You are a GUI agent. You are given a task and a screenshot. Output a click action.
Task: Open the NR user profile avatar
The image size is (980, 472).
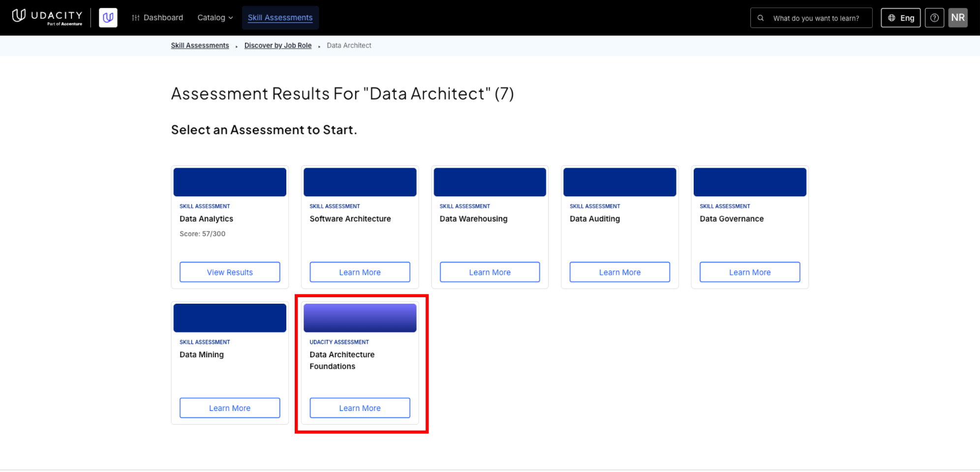coord(957,18)
